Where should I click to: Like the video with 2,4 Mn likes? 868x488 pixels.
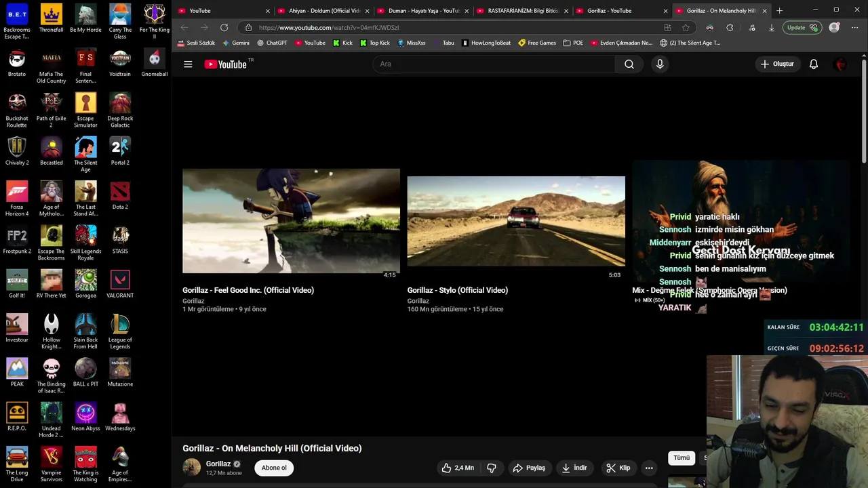(457, 468)
